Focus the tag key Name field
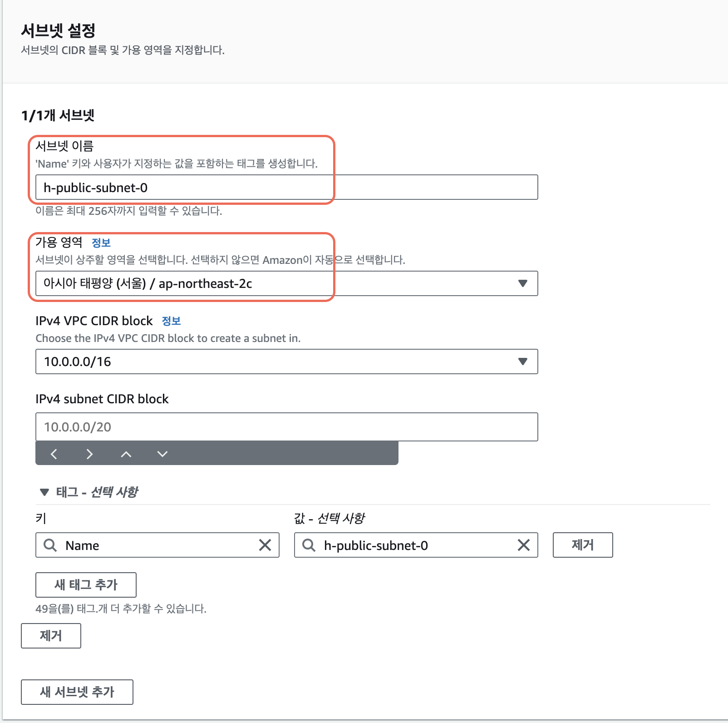728x723 pixels. 157,545
